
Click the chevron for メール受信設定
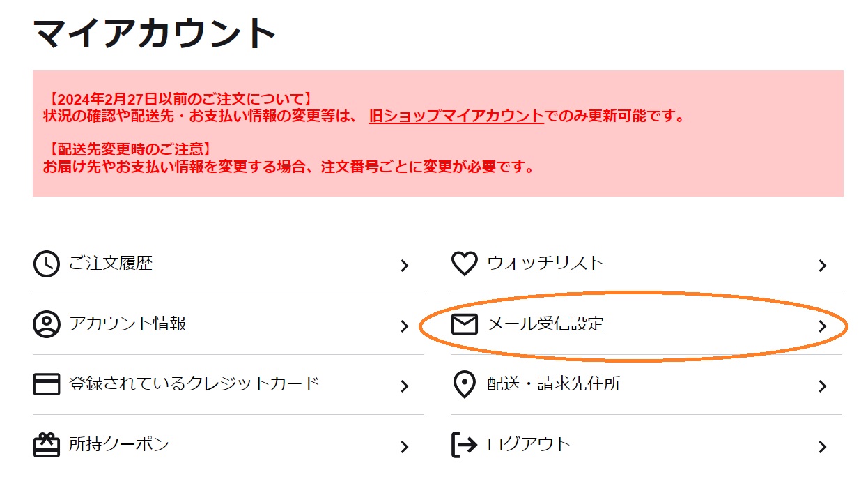[x=822, y=326]
